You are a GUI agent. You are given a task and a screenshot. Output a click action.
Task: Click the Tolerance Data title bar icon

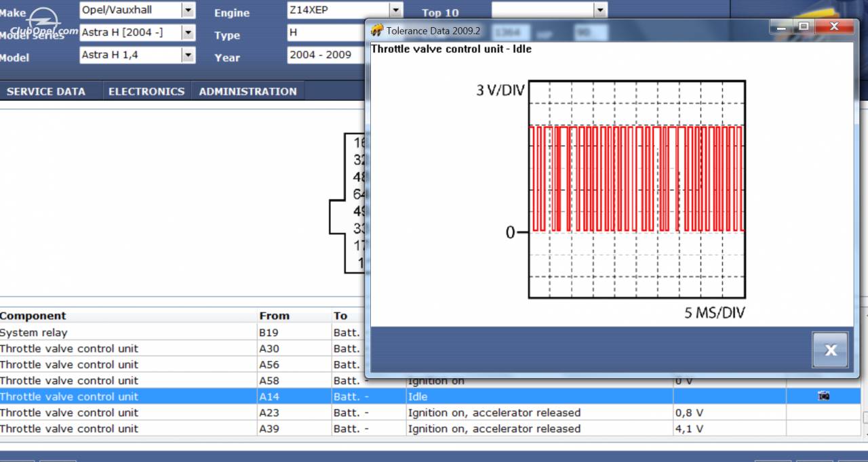[377, 30]
